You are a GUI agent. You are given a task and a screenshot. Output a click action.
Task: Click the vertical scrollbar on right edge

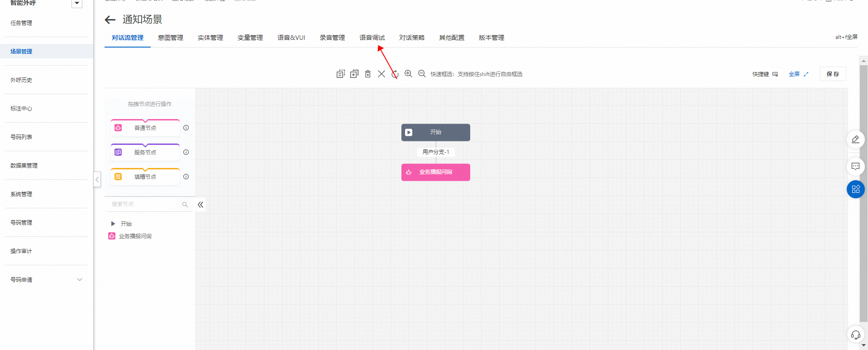863,194
